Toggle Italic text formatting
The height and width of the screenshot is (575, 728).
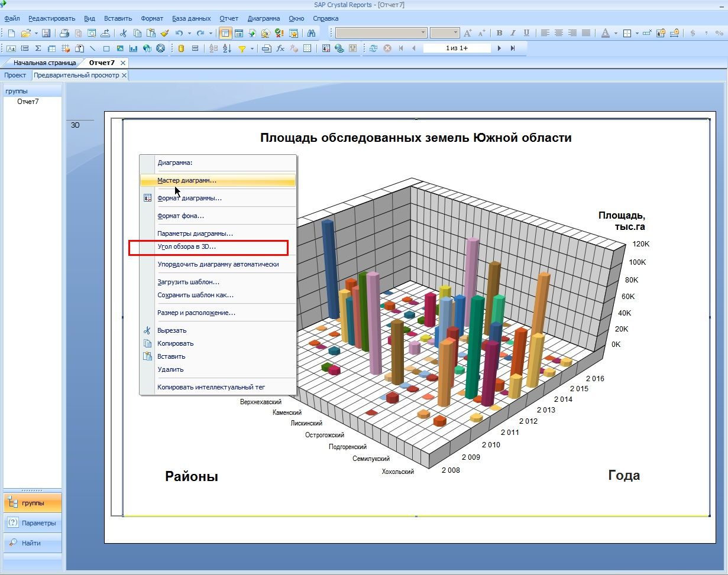(513, 33)
